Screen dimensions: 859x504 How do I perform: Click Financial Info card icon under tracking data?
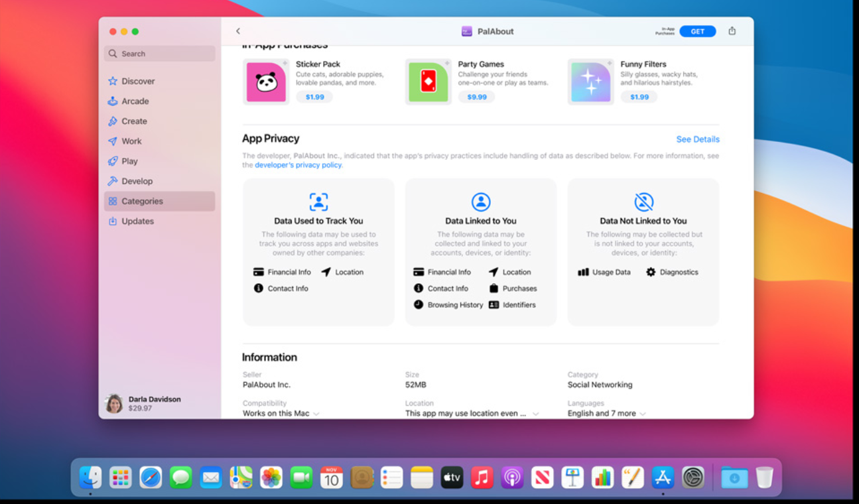coord(259,272)
